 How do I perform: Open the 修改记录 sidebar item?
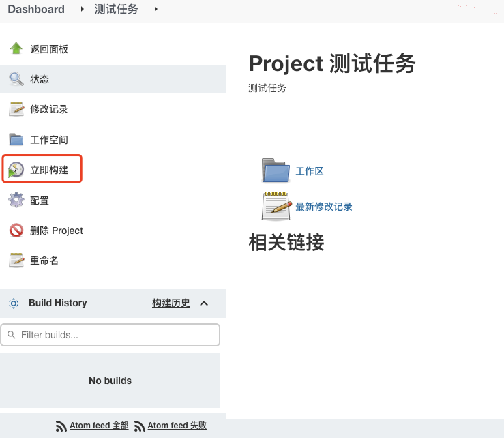click(49, 109)
